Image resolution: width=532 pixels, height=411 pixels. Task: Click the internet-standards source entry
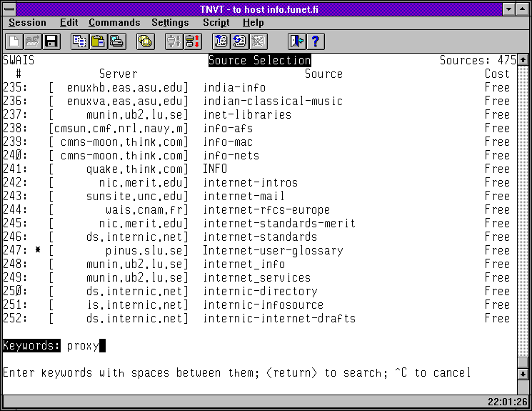260,237
